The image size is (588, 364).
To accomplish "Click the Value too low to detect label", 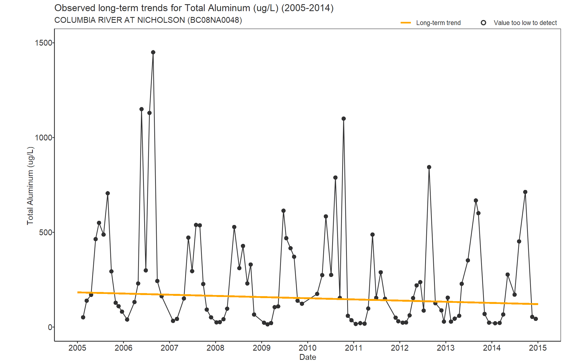I will (x=525, y=23).
